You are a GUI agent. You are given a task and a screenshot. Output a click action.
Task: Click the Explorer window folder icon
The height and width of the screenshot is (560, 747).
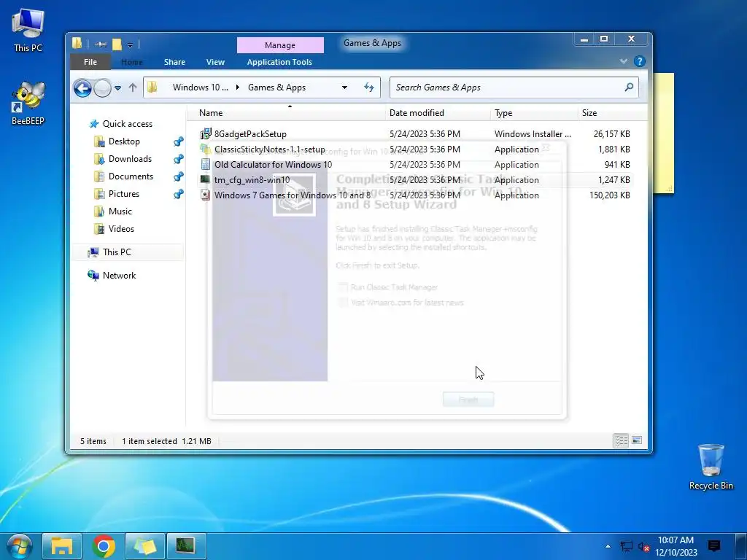point(77,43)
